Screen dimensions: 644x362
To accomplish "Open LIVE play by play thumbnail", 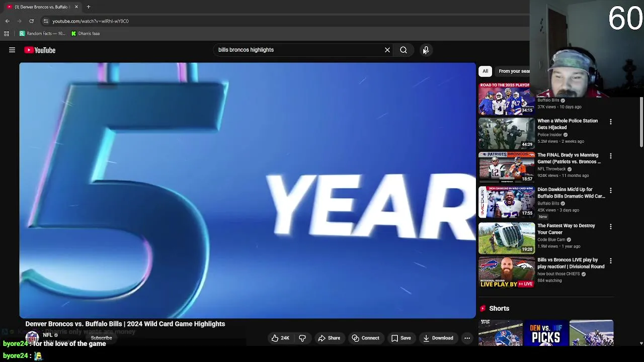I will click(507, 273).
